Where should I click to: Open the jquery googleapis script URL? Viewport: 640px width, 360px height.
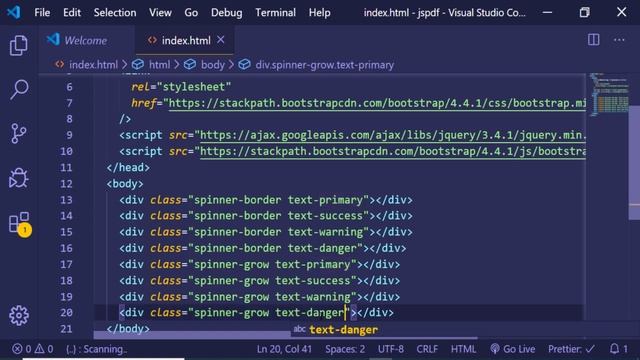click(393, 135)
